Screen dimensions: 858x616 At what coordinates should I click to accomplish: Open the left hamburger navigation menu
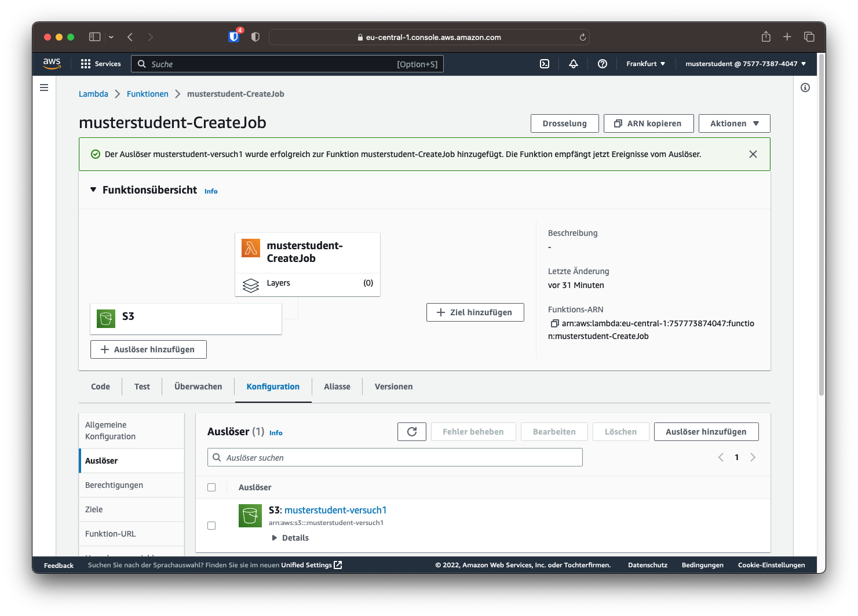click(44, 88)
